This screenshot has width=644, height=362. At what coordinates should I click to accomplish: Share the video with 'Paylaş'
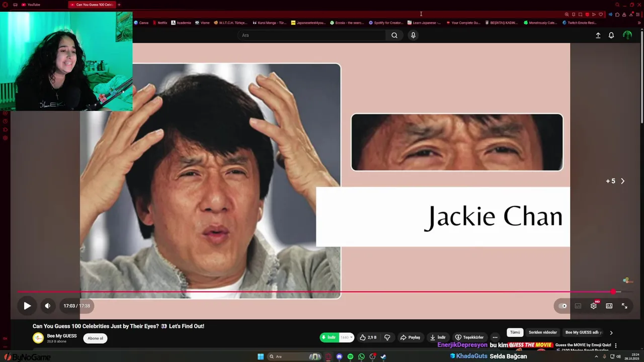point(410,337)
